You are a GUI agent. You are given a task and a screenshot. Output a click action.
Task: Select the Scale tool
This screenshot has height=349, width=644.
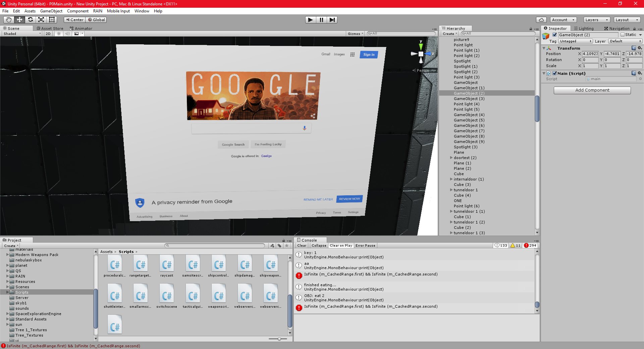41,20
